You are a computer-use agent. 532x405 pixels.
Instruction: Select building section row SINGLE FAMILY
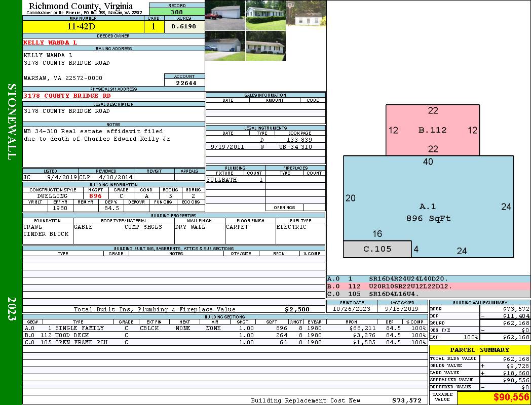pyautogui.click(x=225, y=328)
